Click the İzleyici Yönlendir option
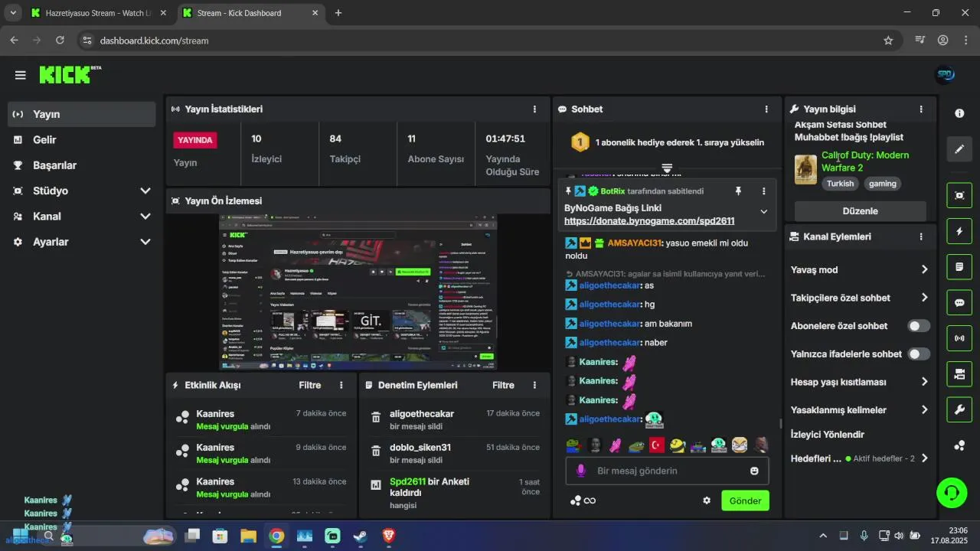 pos(827,435)
